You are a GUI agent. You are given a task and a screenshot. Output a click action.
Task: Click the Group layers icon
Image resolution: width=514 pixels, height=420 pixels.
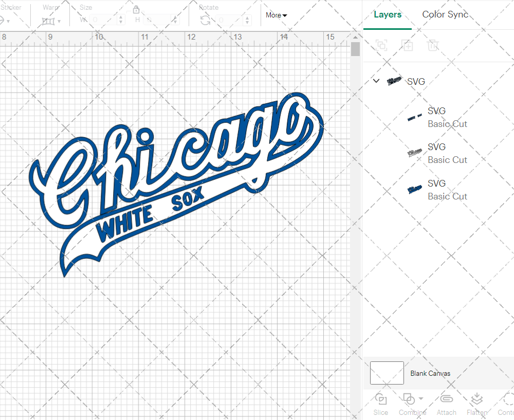(x=381, y=45)
